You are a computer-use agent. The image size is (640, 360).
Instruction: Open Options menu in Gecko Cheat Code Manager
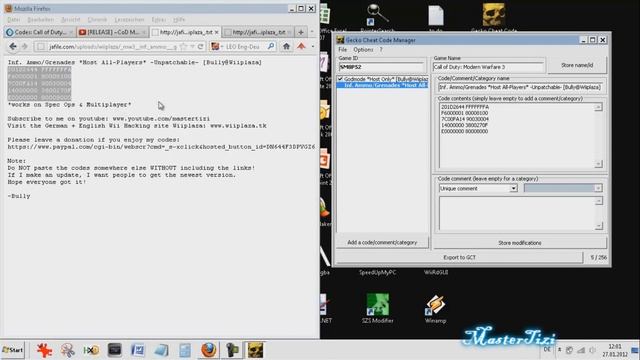pyautogui.click(x=363, y=49)
